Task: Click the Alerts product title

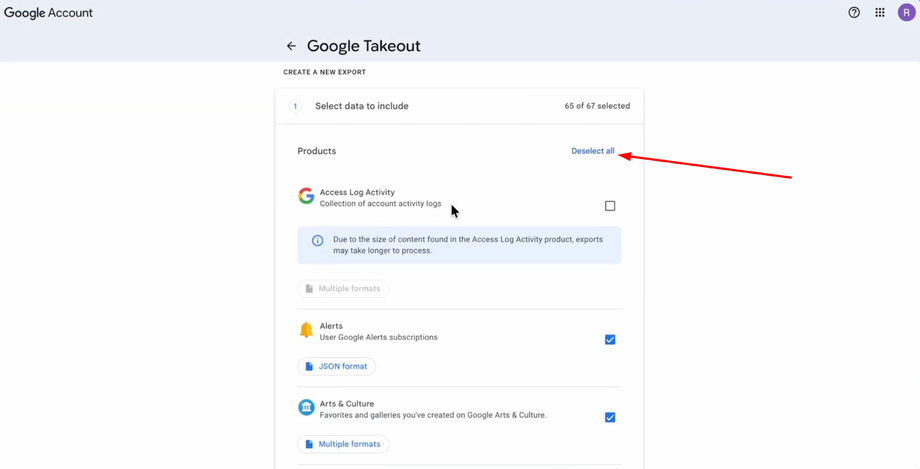Action: point(331,326)
